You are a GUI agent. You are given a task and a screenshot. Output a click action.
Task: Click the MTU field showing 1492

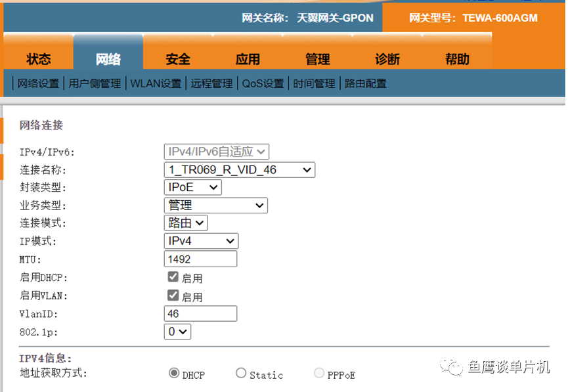(x=201, y=259)
